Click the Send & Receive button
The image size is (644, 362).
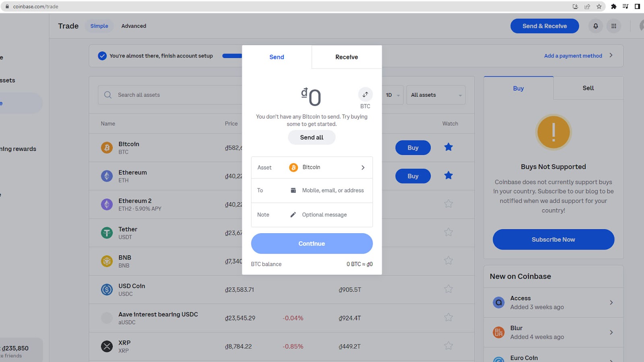click(545, 26)
